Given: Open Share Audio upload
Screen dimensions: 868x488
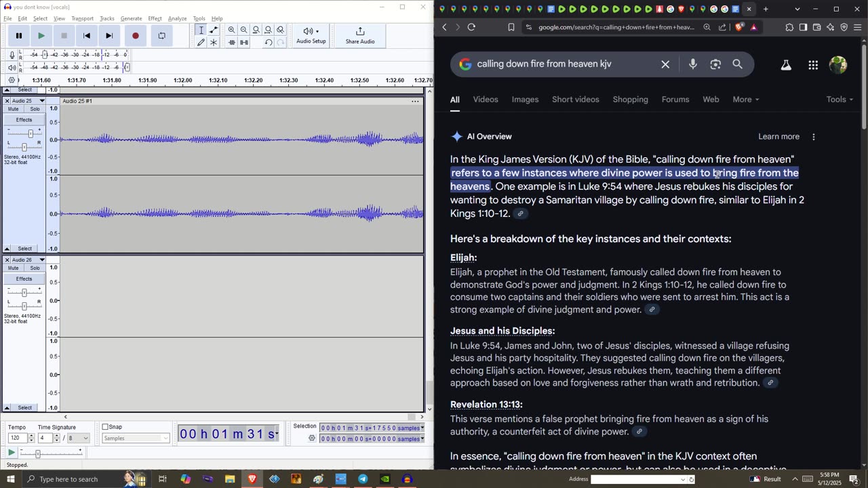Looking at the screenshot, I should pyautogui.click(x=360, y=36).
